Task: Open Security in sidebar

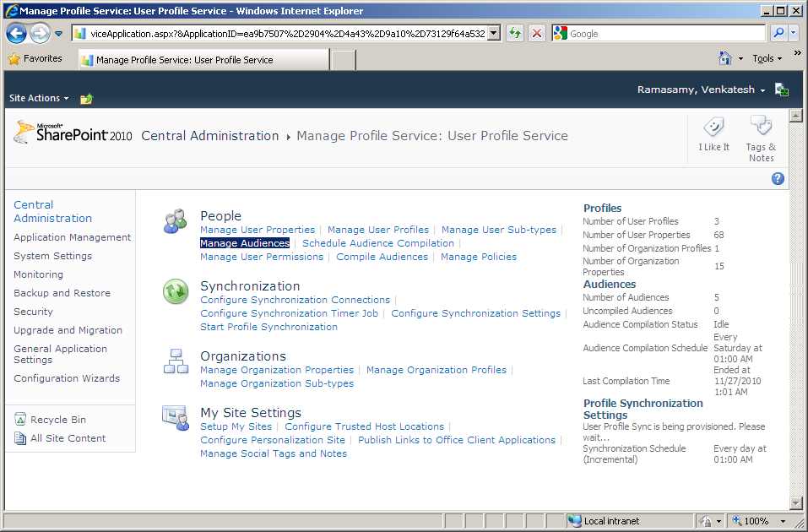Action: coord(33,312)
